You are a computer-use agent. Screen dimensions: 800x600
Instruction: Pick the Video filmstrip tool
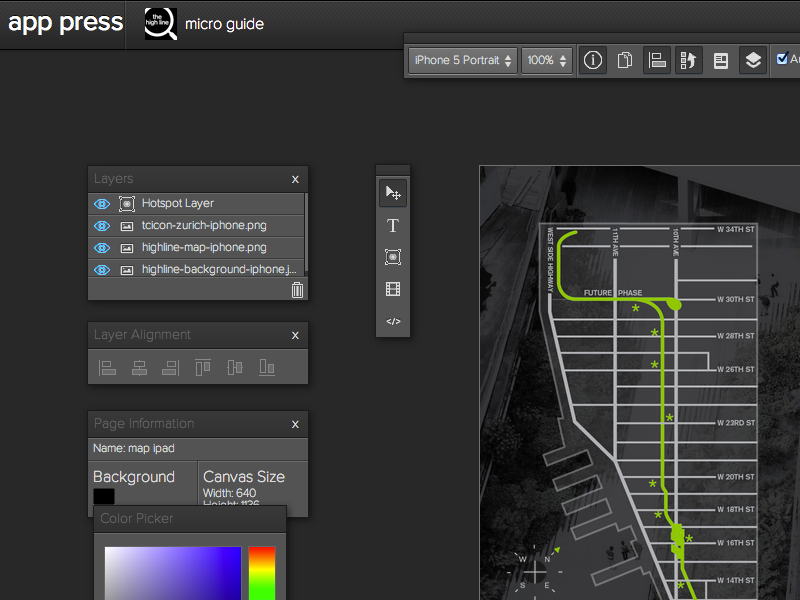tap(393, 289)
